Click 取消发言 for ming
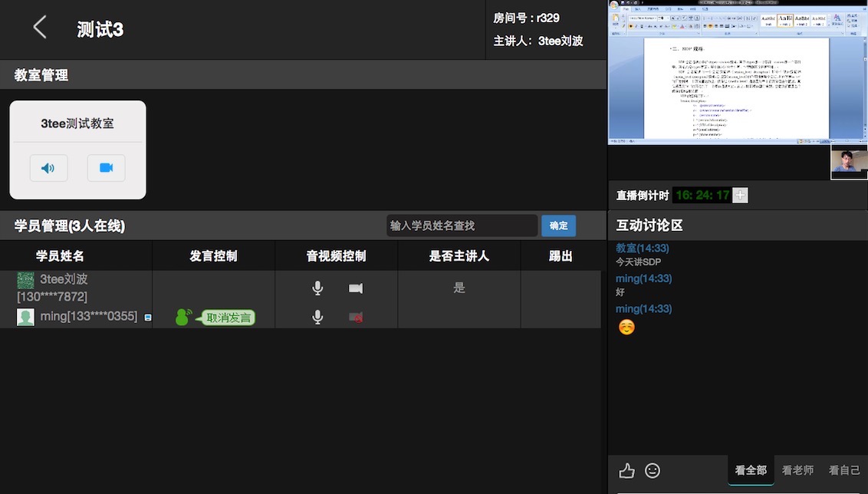Viewport: 868px width, 494px height. [229, 318]
